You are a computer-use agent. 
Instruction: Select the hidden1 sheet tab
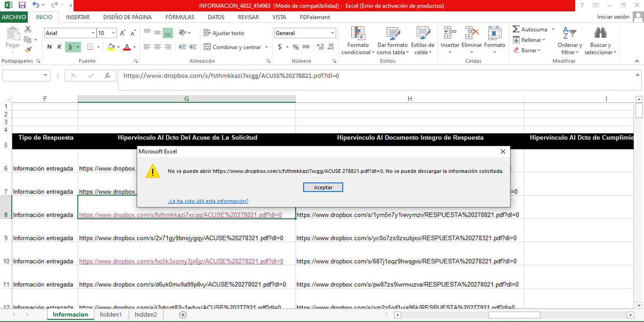(111, 314)
